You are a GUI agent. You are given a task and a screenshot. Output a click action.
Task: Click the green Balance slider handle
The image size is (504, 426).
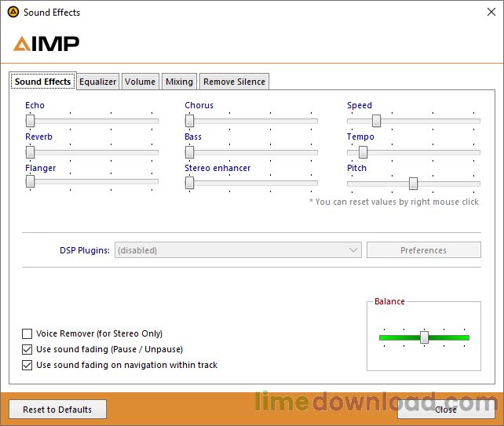[x=424, y=337]
